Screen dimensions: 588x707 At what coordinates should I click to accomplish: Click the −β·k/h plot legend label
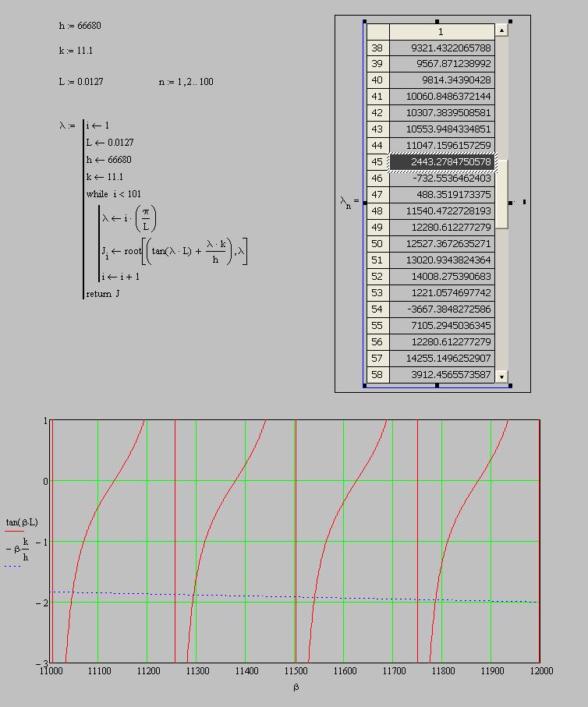click(x=18, y=550)
